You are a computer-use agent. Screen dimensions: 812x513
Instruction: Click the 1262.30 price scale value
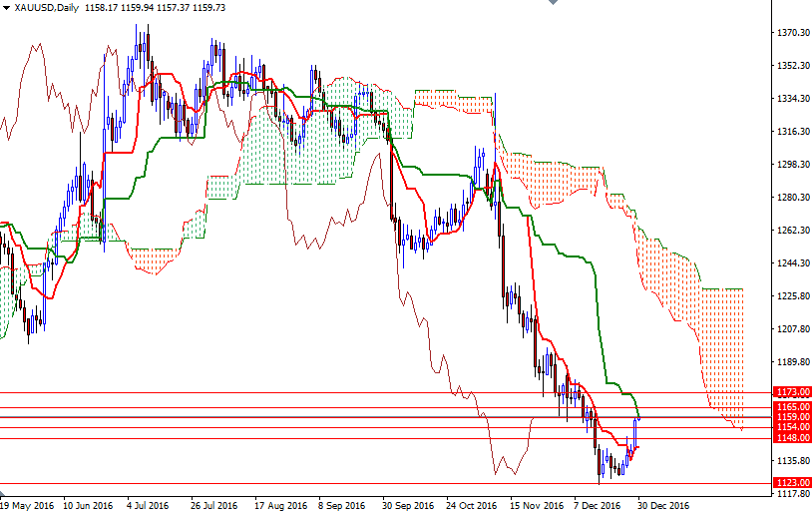(793, 231)
